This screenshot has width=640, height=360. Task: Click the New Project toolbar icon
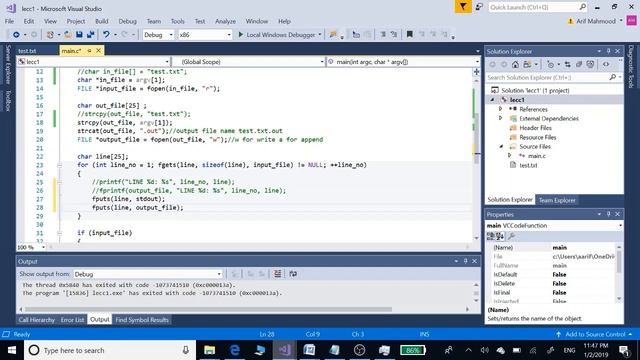50,35
